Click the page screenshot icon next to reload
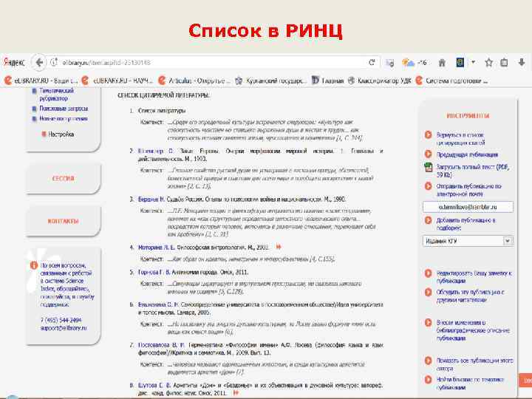 pyautogui.click(x=390, y=63)
